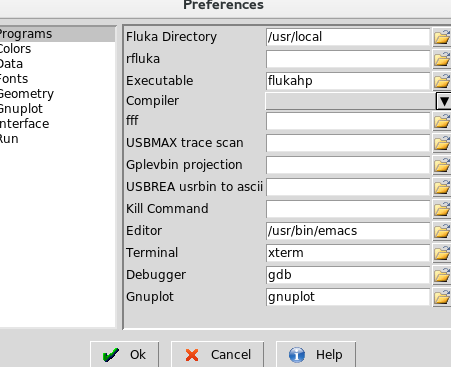This screenshot has height=367, width=451.
Task: Confirm the preferences with the Ok button
Action: click(124, 354)
